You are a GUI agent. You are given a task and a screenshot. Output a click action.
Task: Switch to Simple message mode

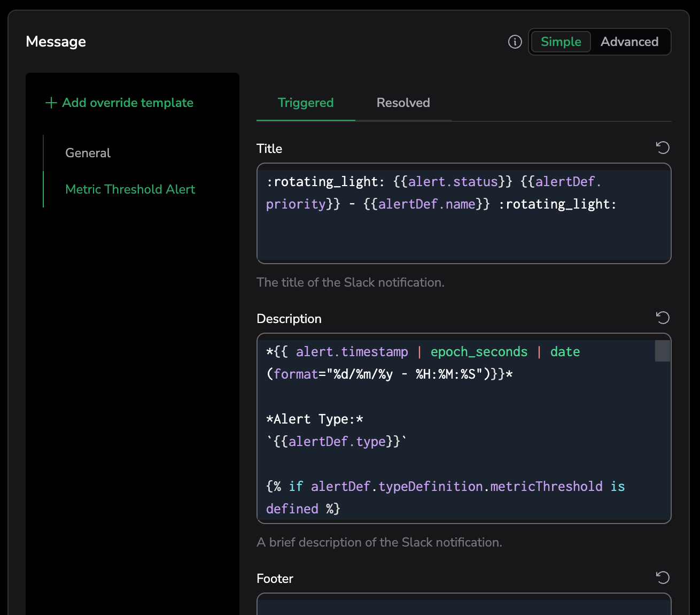tap(561, 42)
